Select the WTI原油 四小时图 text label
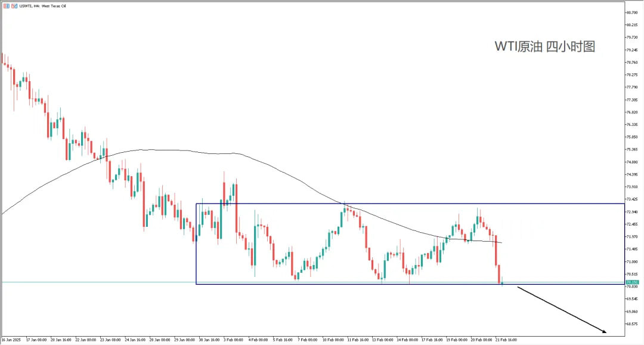644x345 pixels. (x=544, y=47)
